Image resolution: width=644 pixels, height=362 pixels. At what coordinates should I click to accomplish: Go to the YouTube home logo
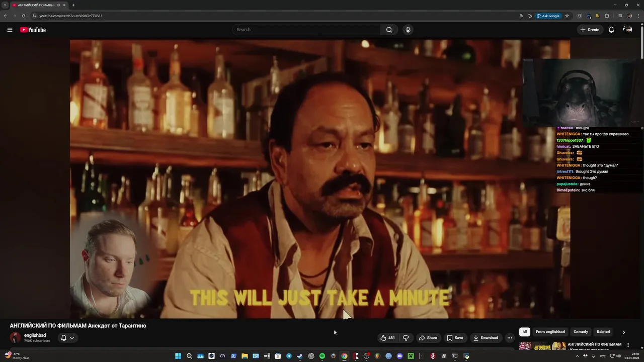(x=33, y=30)
